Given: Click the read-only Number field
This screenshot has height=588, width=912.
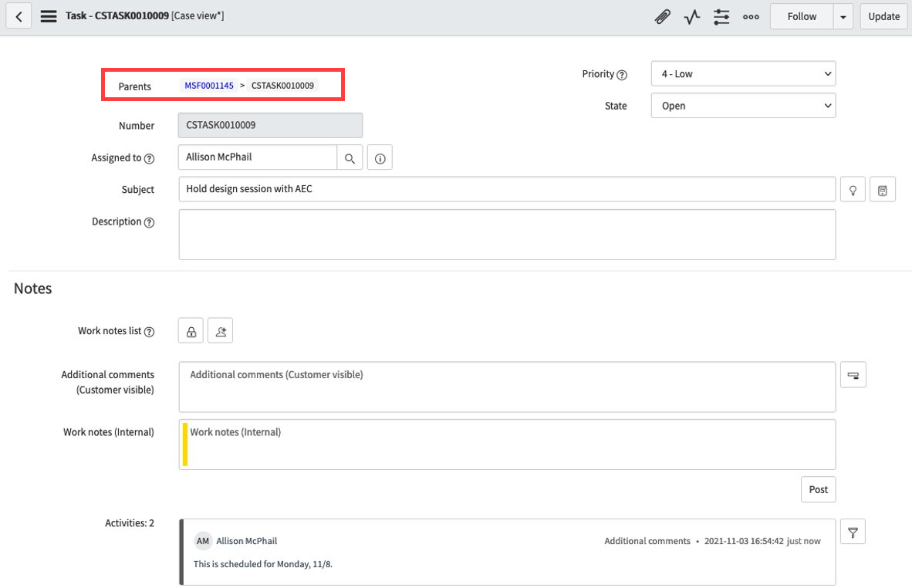Looking at the screenshot, I should [x=271, y=125].
